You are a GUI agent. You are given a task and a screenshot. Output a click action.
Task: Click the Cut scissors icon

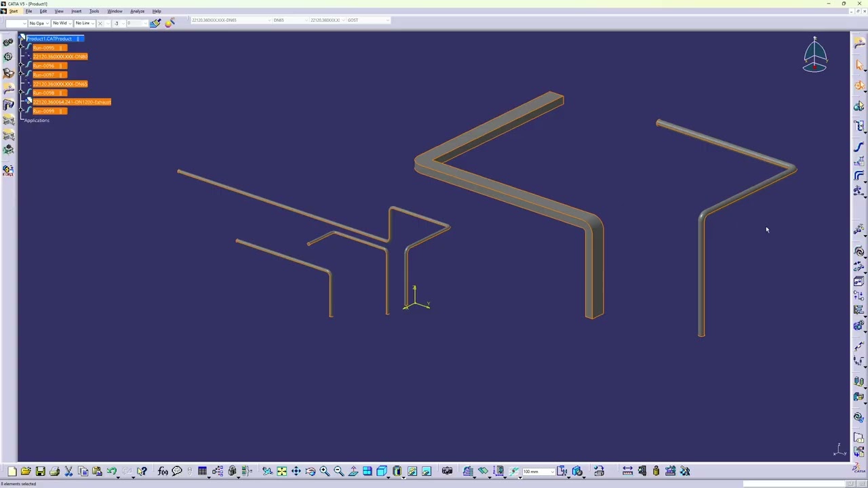[68, 471]
